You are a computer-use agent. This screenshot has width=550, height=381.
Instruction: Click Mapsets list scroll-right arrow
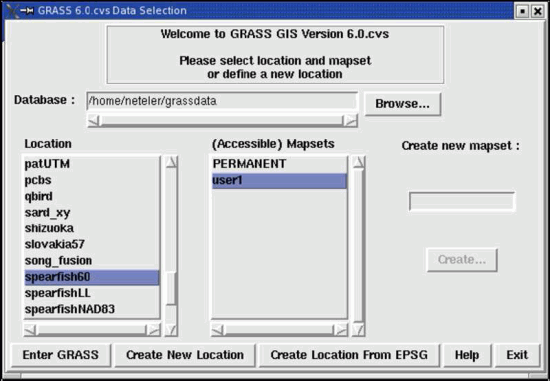(x=341, y=330)
